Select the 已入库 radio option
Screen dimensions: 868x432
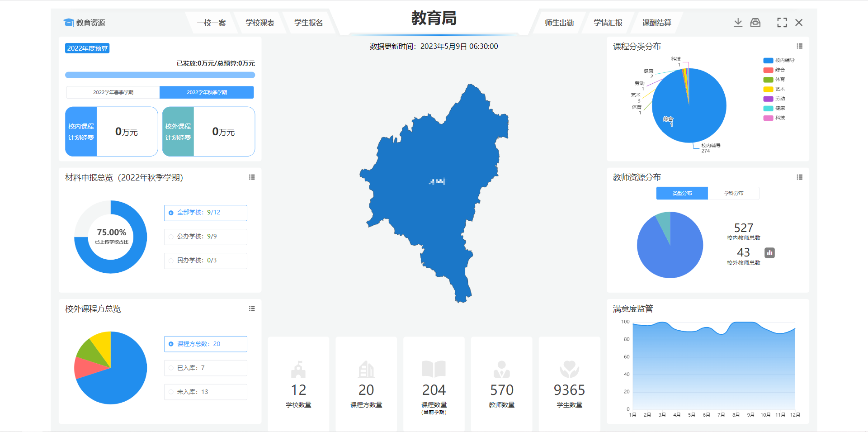[171, 368]
